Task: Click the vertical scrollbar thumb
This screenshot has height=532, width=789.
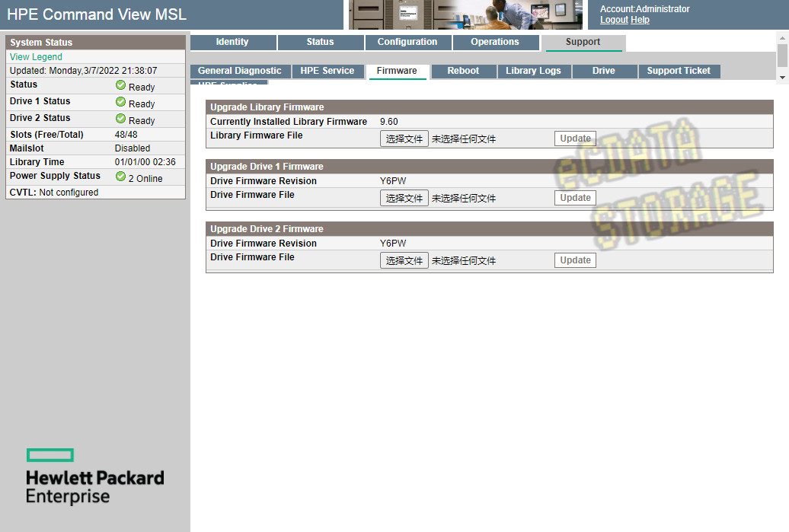Action: tap(782, 56)
